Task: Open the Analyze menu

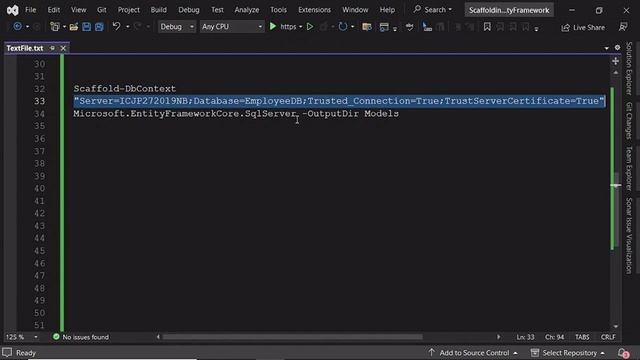Action: click(247, 10)
